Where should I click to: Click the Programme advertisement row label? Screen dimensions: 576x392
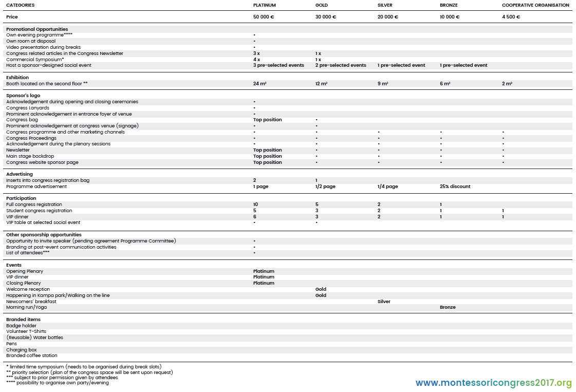click(36, 186)
